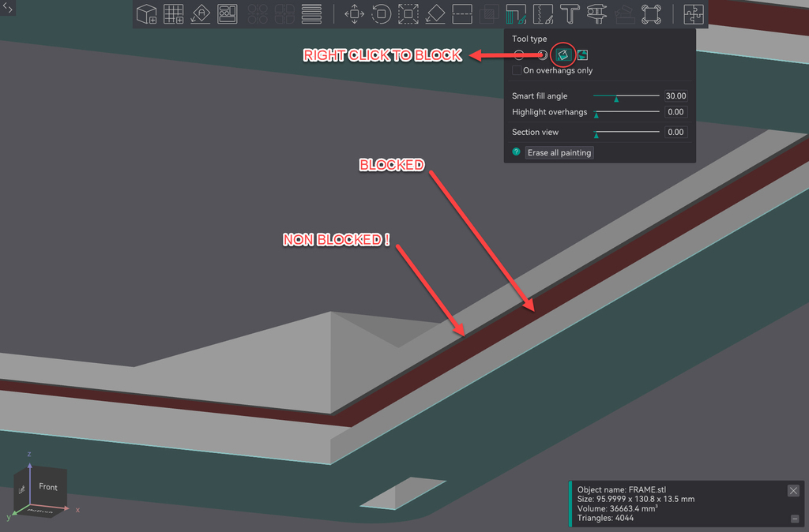Click the Front face of view cube
Viewport: 809px width, 532px height.
coord(48,487)
